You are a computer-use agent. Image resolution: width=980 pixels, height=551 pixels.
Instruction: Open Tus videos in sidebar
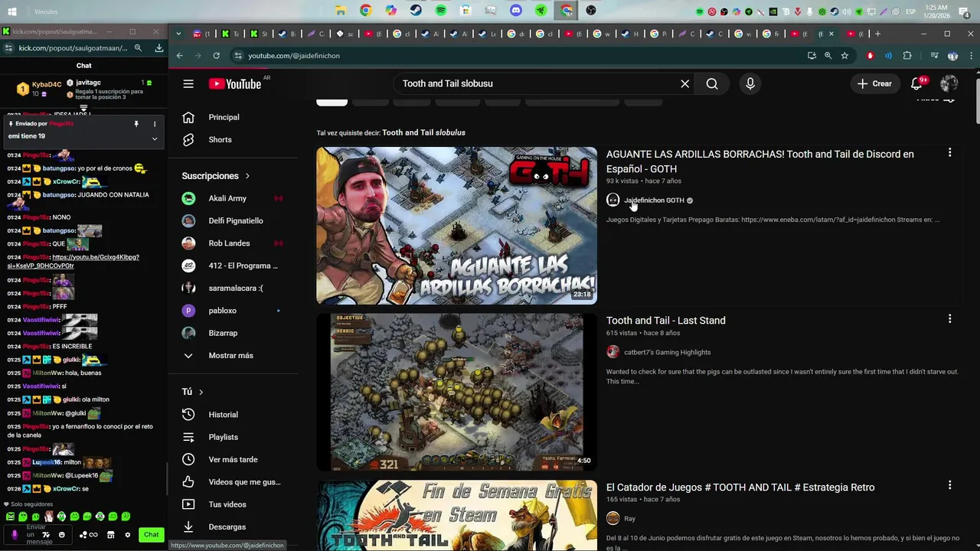click(x=227, y=504)
